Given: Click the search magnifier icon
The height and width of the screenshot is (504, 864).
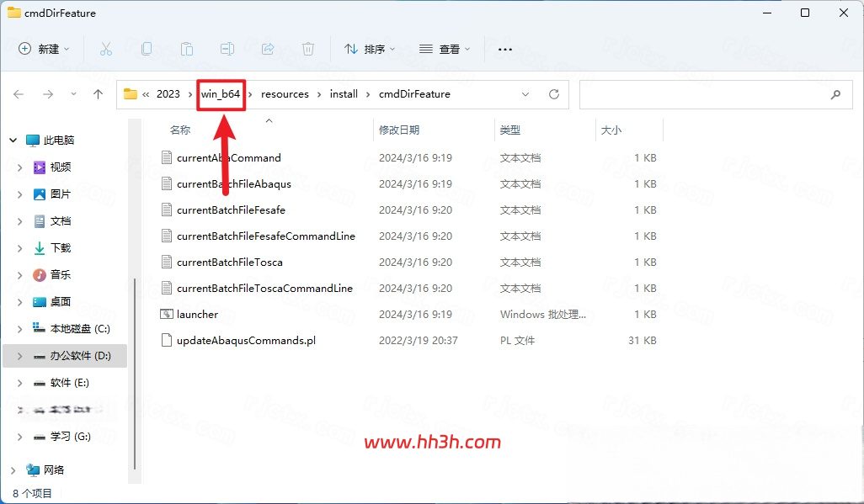Looking at the screenshot, I should tap(835, 94).
